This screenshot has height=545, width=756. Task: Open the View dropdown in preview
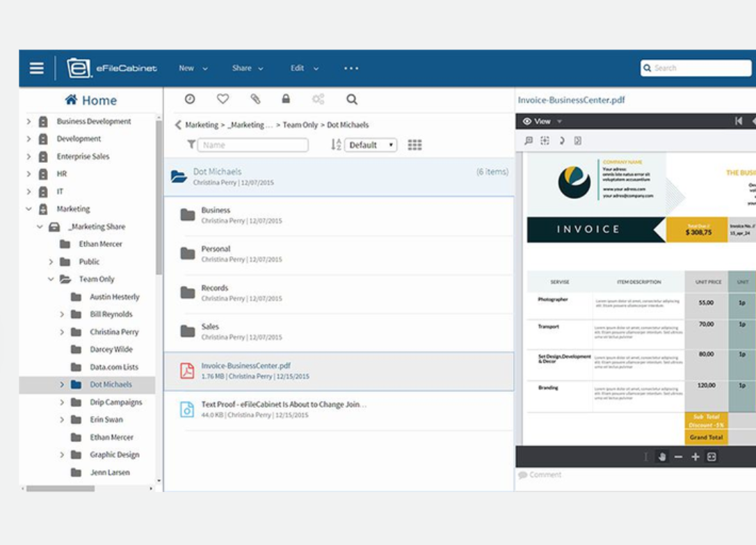(542, 121)
